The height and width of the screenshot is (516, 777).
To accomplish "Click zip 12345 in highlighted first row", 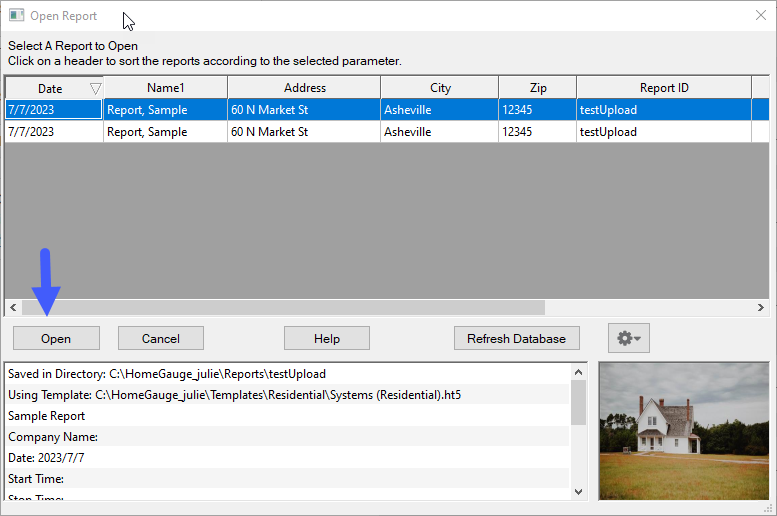I will click(x=538, y=110).
